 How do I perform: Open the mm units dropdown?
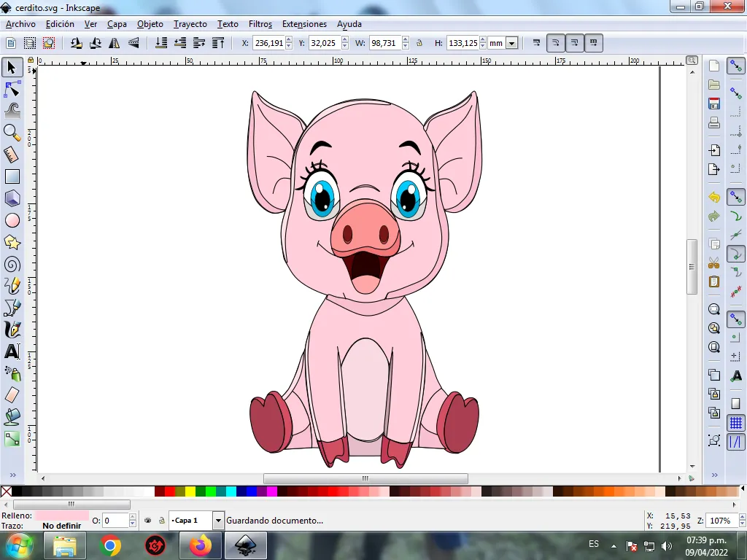pos(512,43)
